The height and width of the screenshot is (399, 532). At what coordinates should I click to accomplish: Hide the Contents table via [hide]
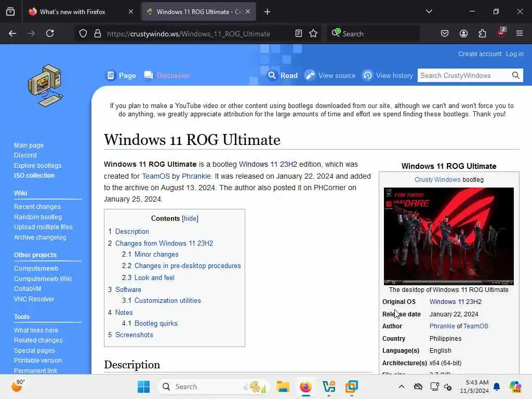tap(190, 219)
